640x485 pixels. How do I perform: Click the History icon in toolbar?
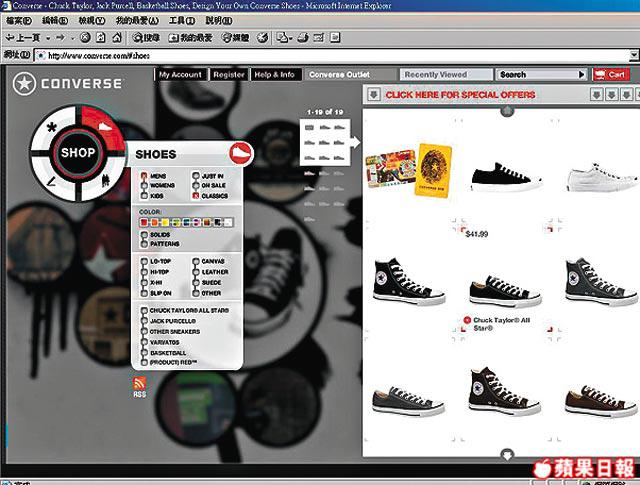pos(262,38)
